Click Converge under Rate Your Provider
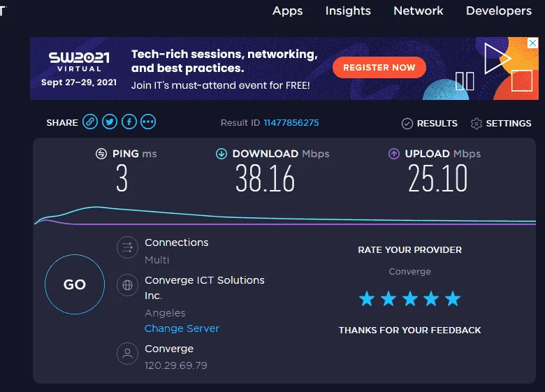Viewport: 545px width, 392px height. click(409, 271)
